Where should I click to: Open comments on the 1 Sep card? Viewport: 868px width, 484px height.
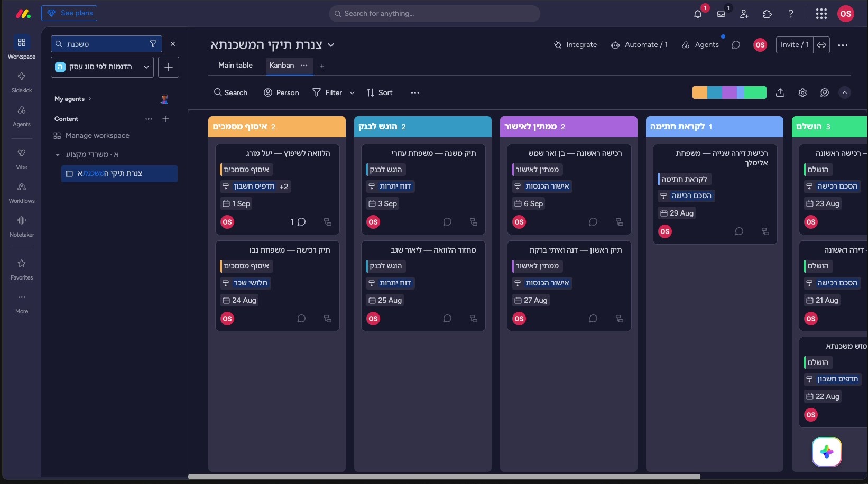(x=299, y=222)
